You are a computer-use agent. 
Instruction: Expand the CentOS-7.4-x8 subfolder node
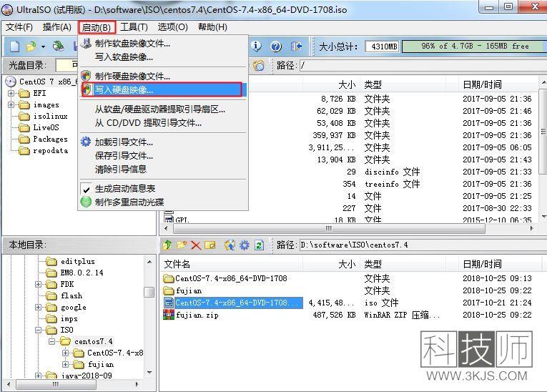(x=65, y=353)
